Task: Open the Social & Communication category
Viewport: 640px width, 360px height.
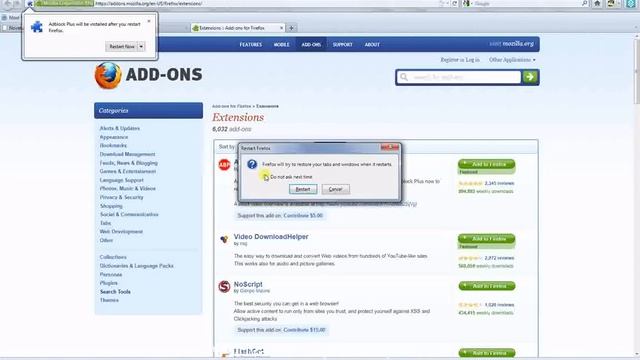Action: 129,214
